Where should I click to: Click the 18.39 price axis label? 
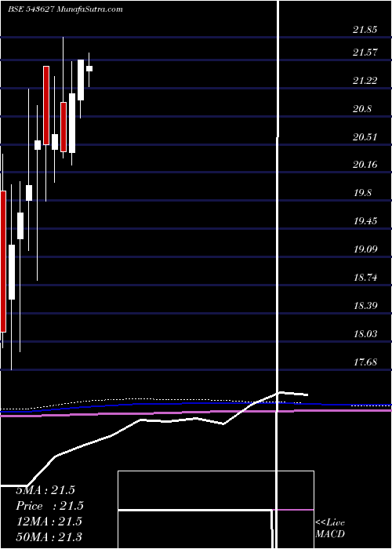(x=365, y=306)
